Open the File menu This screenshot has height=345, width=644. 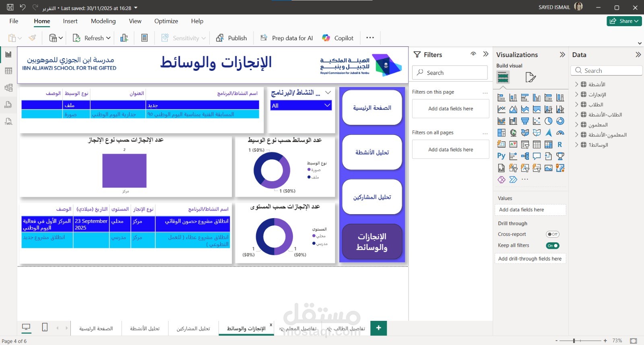(x=14, y=21)
